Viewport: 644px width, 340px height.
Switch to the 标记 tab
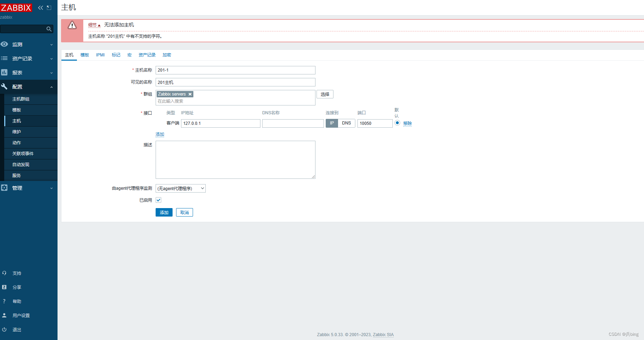116,55
